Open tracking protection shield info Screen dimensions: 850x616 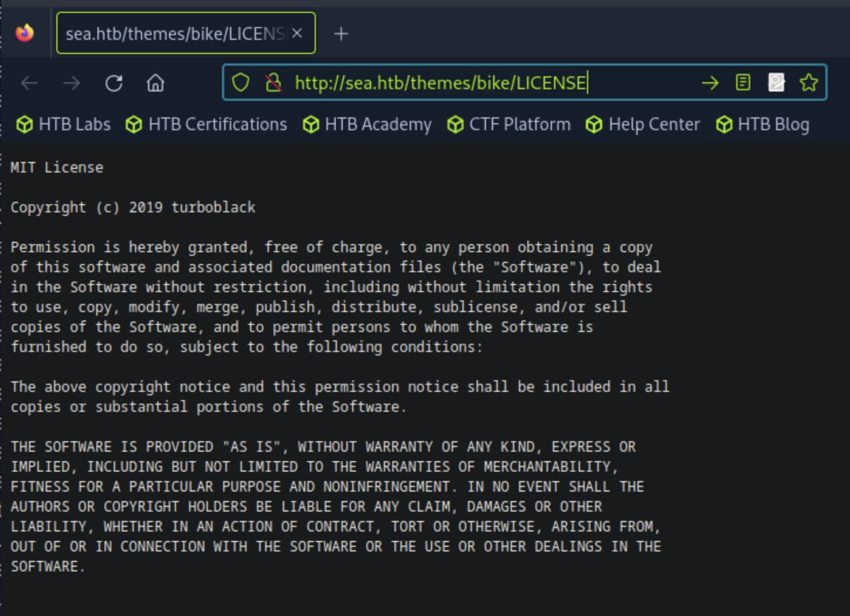[241, 83]
